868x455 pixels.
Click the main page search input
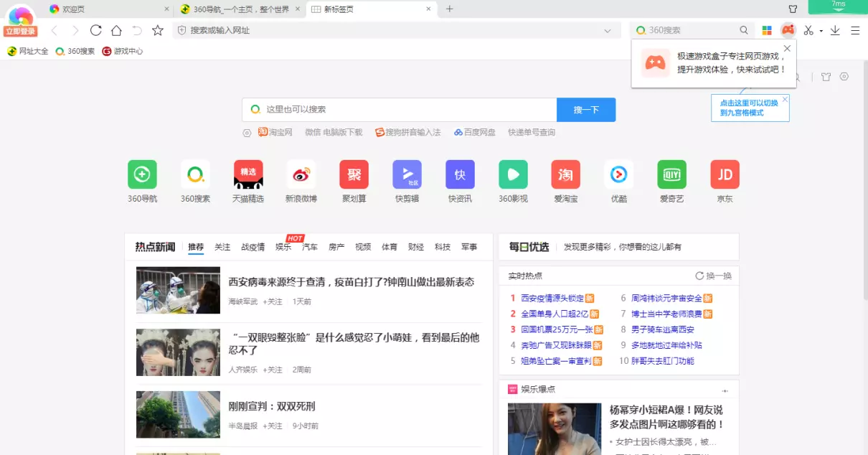pyautogui.click(x=400, y=110)
